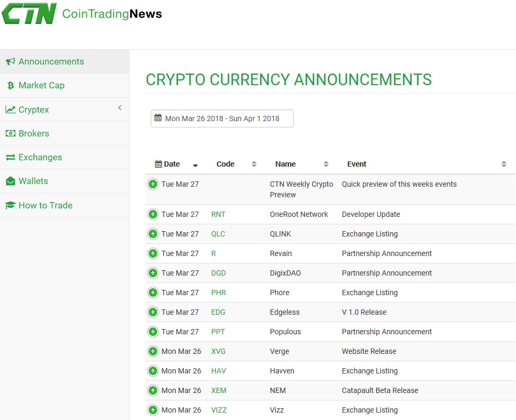516x420 pixels.
Task: Click the RNT code link
Action: 218,214
